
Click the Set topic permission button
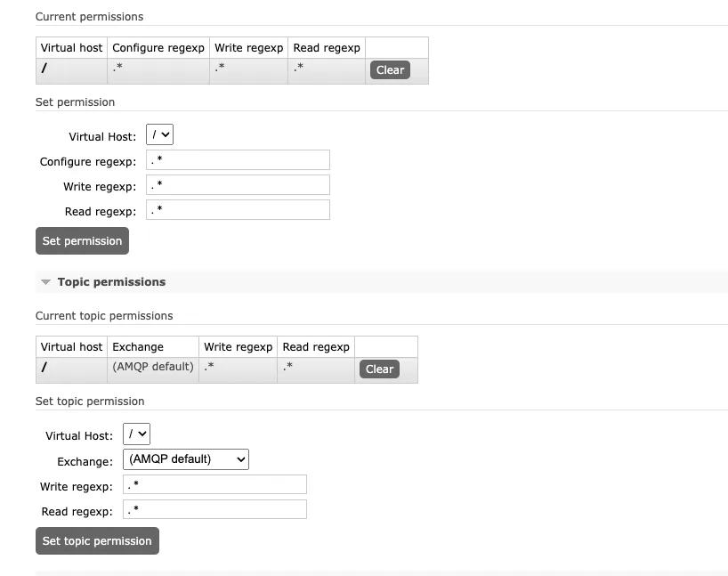tap(97, 540)
